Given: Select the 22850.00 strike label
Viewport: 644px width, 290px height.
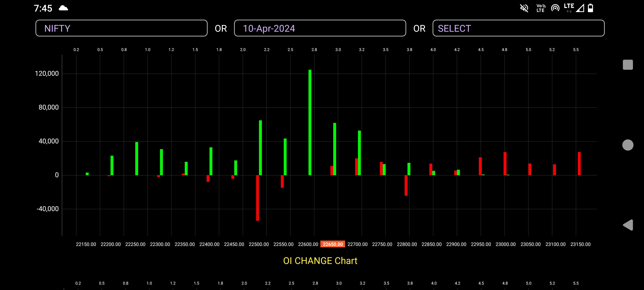Looking at the screenshot, I should coord(431,244).
